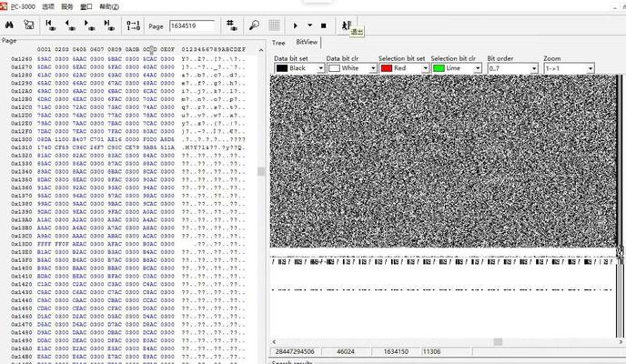Click hex row at offset 0x1300
The height and width of the screenshot is (364, 626).
(x=128, y=139)
